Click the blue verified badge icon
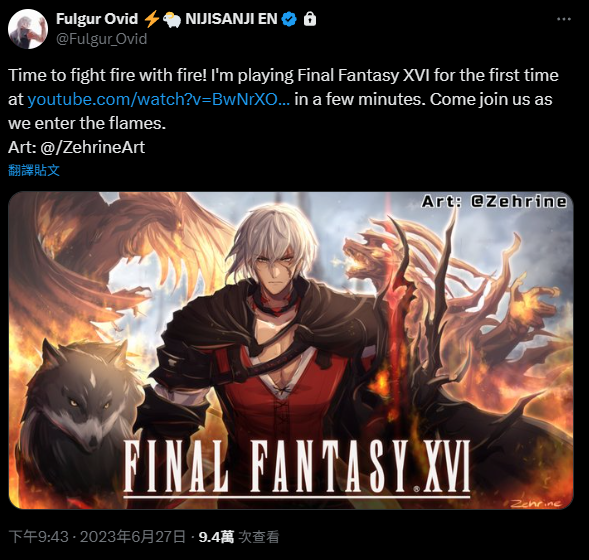589x560 pixels. click(x=289, y=19)
